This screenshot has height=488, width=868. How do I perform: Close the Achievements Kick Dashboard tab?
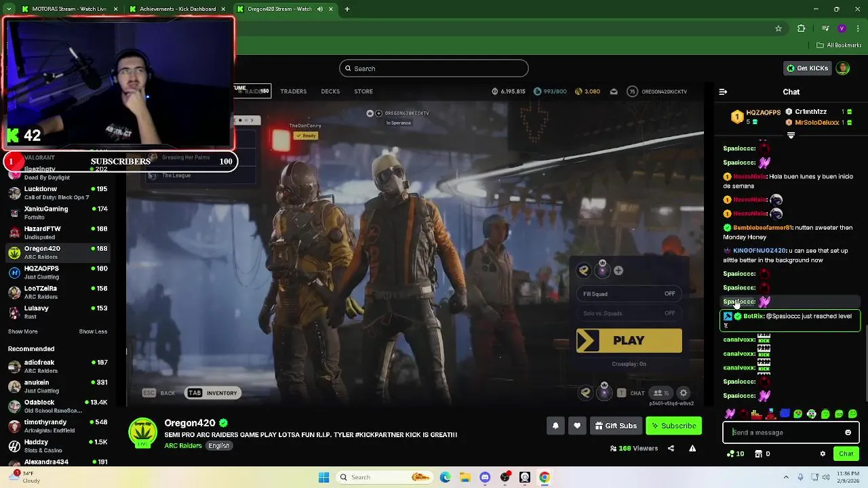tap(224, 9)
